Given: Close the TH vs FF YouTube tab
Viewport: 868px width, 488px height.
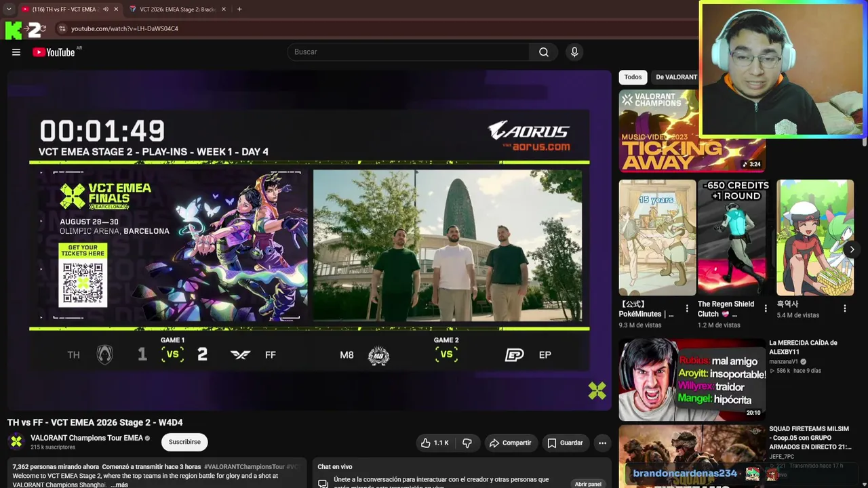Looking at the screenshot, I should 116,9.
